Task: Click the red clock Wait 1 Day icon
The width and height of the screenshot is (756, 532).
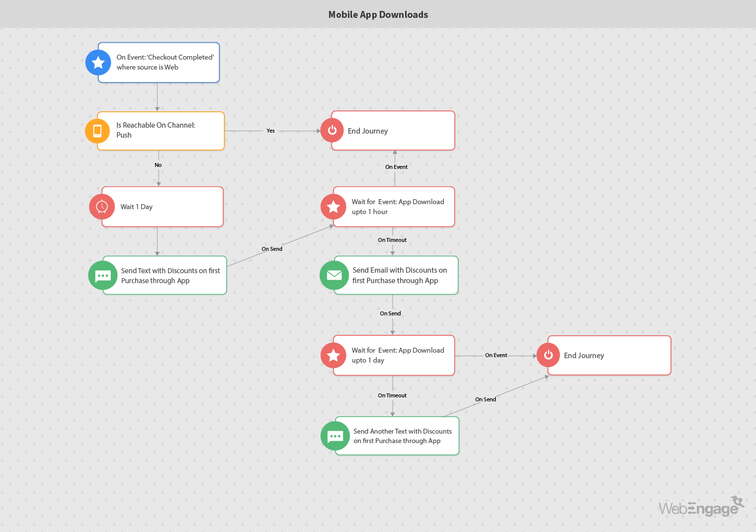Action: point(102,207)
